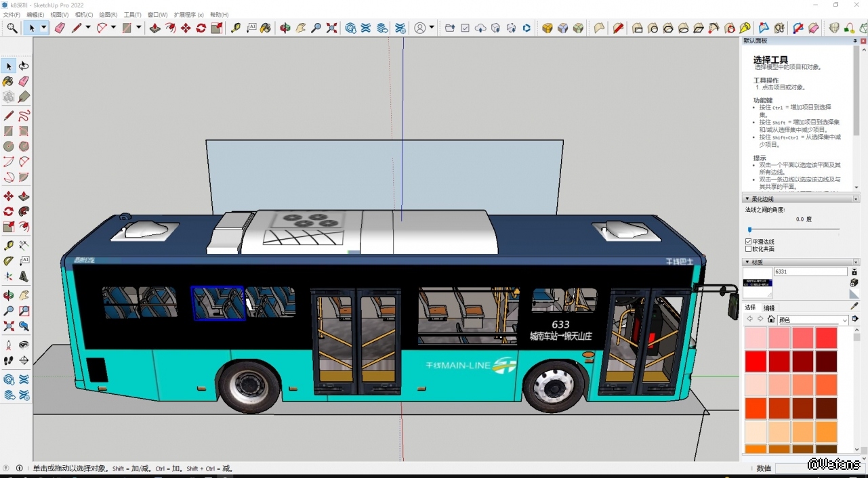The image size is (868, 478).
Task: Activate the Push/Pull tool in top toolbar
Action: [x=154, y=28]
